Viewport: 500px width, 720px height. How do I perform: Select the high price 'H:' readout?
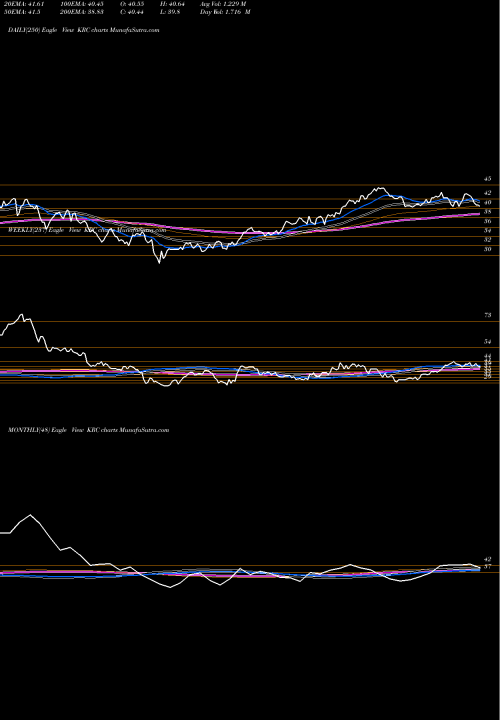(172, 4)
